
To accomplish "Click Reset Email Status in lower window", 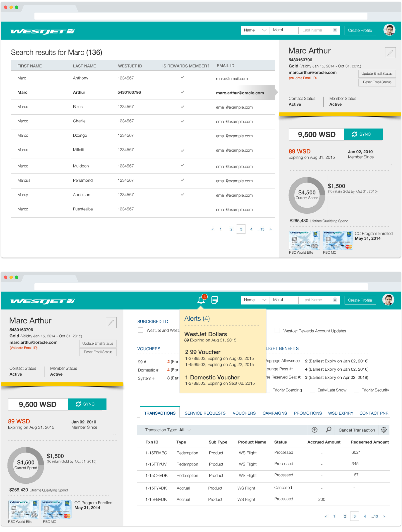I will (98, 352).
